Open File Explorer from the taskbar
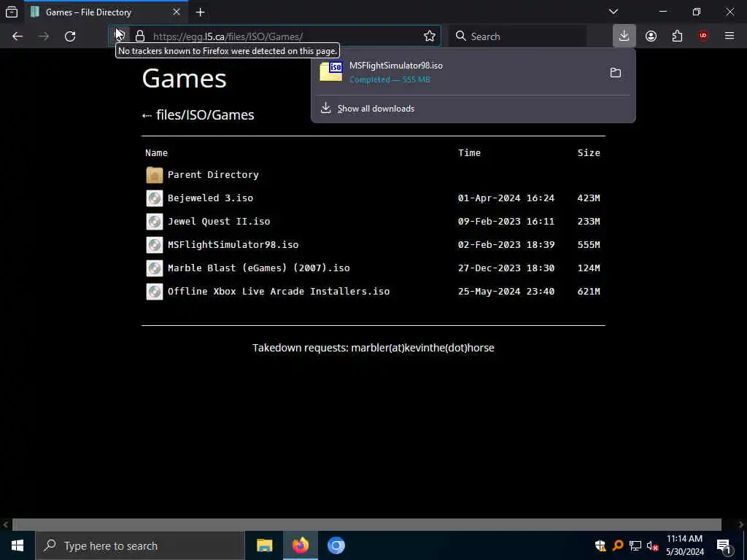747x560 pixels. [x=264, y=545]
